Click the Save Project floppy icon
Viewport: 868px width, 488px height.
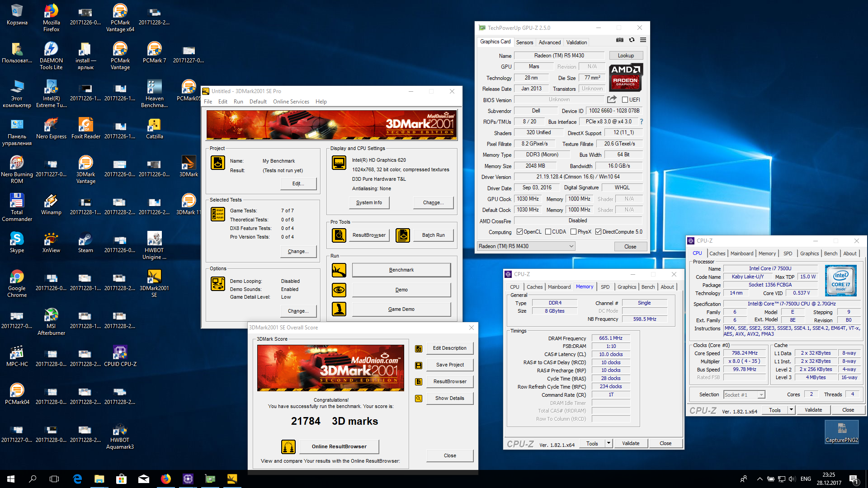[x=419, y=365]
